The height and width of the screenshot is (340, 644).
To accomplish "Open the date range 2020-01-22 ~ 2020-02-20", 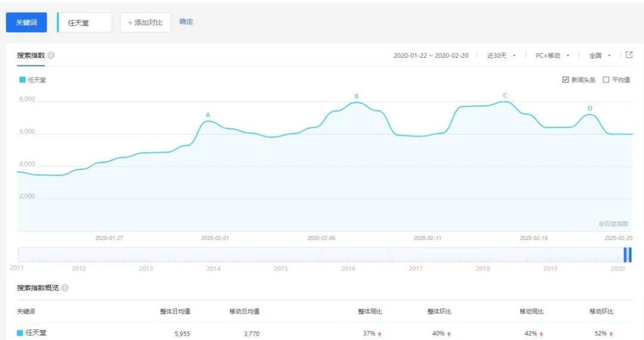I will pos(431,55).
